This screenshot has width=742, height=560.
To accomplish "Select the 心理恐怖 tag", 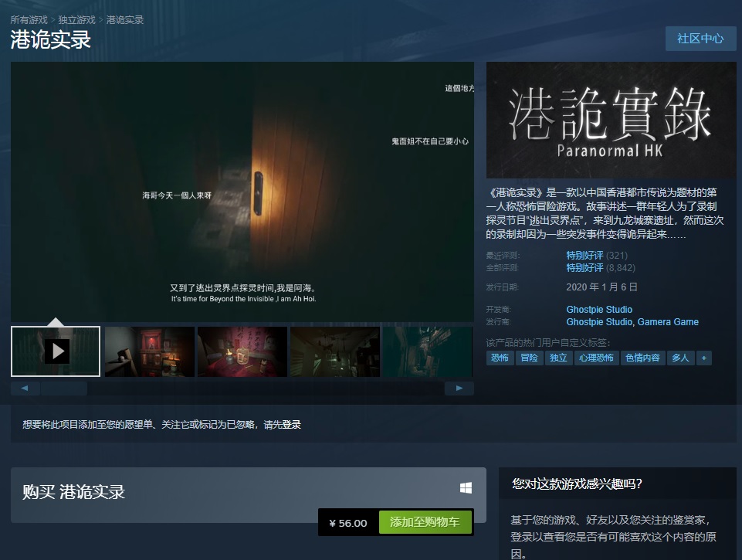I will coord(596,358).
